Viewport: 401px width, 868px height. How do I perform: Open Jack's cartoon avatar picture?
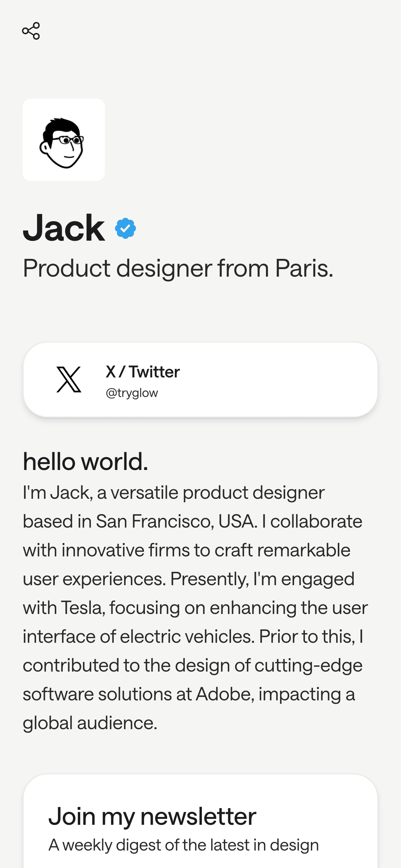pos(64,140)
